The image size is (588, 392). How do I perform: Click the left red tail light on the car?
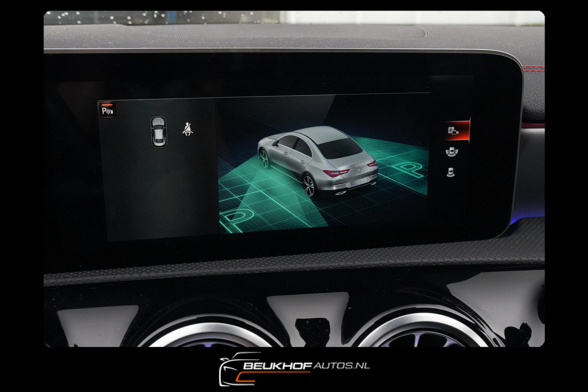point(336,172)
